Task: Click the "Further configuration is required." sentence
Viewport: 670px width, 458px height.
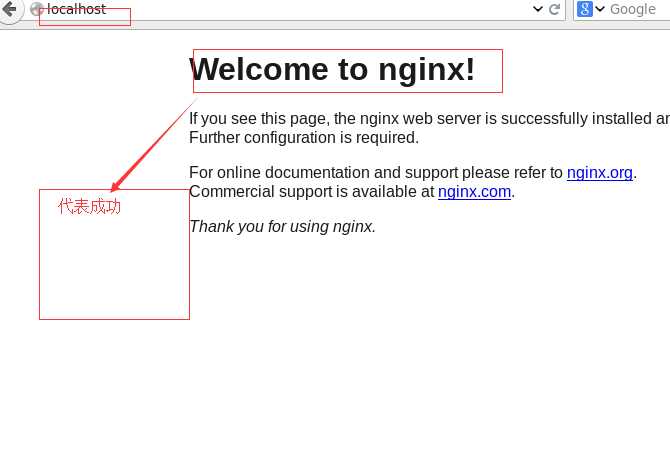Action: coord(304,138)
